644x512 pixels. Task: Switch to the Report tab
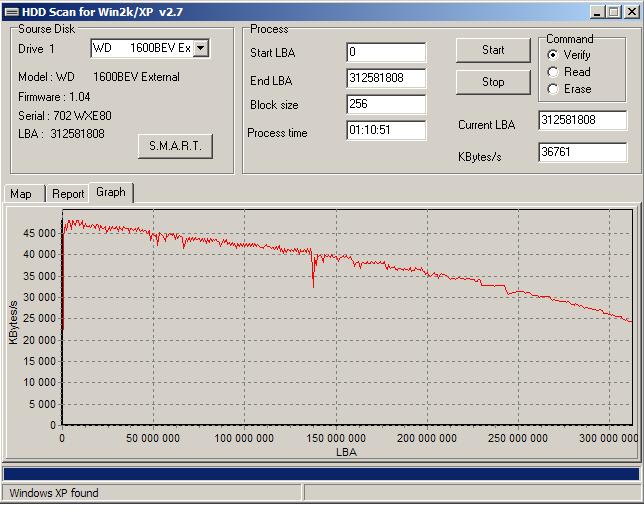point(68,194)
